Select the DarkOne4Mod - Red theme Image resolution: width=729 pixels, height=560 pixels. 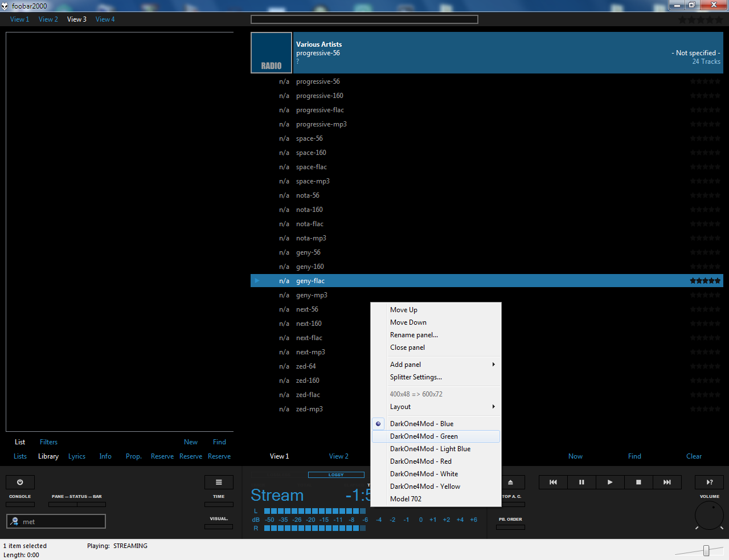pos(436,461)
